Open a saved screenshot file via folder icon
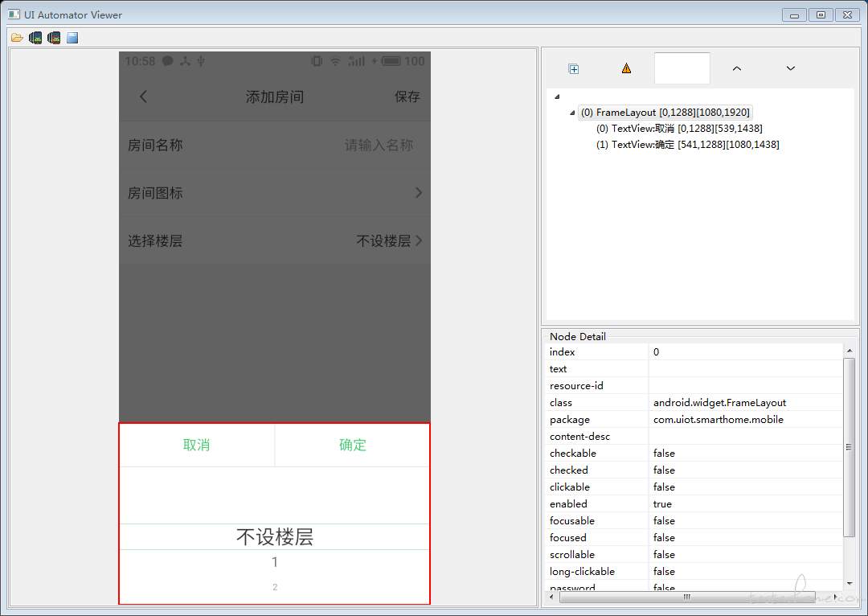The width and height of the screenshot is (868, 616). coord(17,38)
